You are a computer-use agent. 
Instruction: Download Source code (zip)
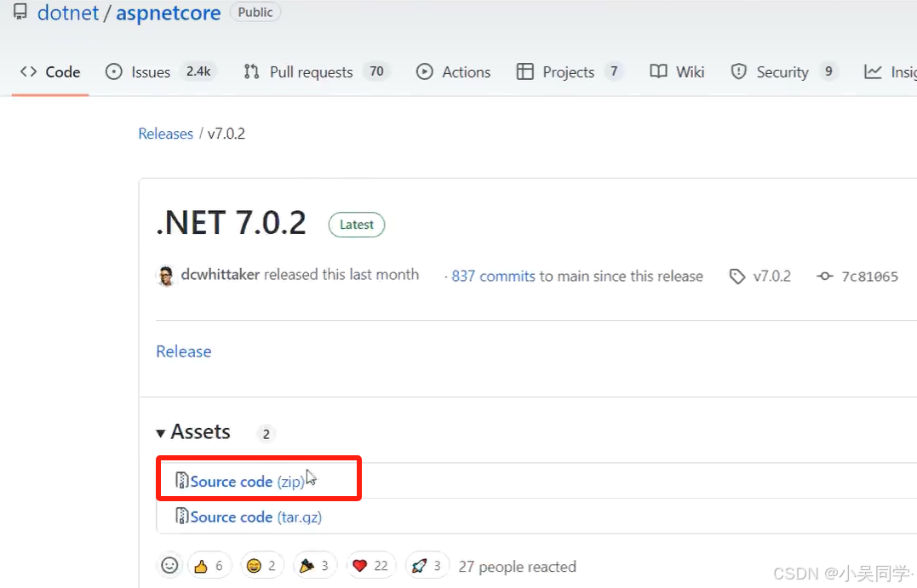tap(248, 481)
